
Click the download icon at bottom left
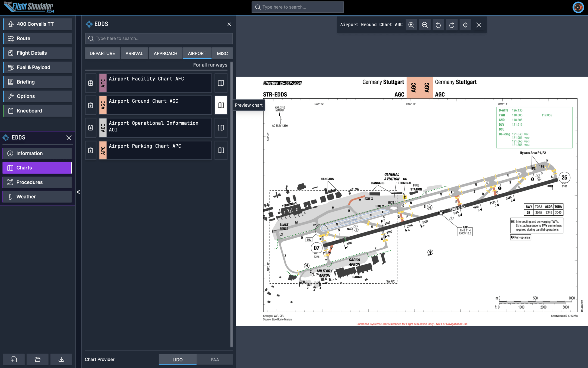(61, 359)
